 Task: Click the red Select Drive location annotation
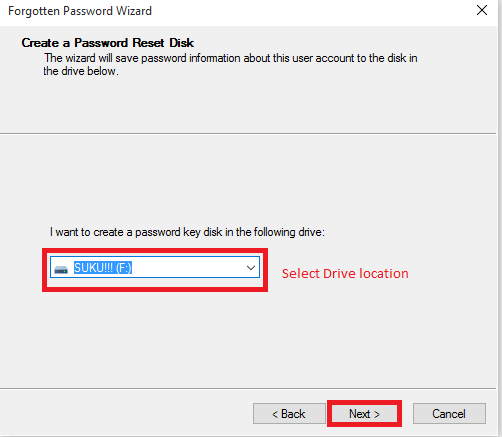[345, 274]
